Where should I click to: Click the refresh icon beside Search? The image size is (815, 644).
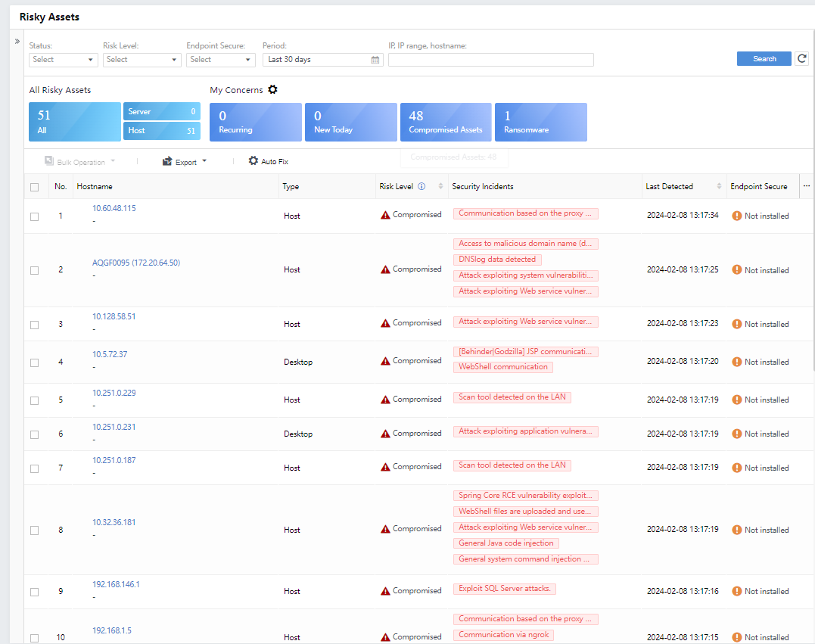point(801,59)
